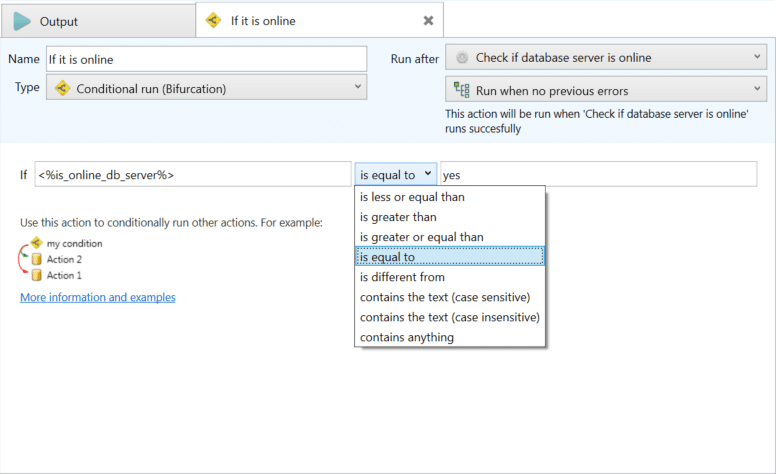The height and width of the screenshot is (474, 776).
Task: Switch to the Output tab
Action: 98,21
